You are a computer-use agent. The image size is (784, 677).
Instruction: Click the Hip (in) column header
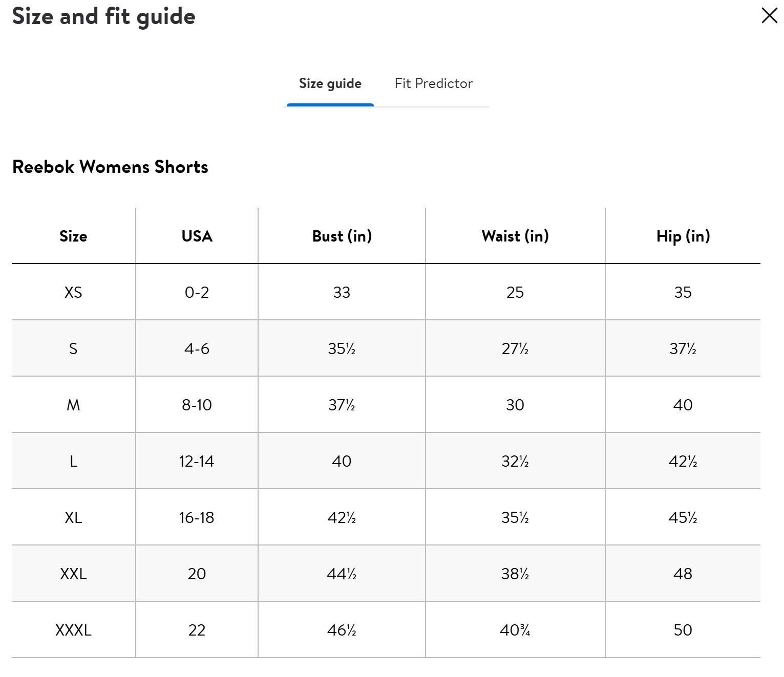click(683, 236)
